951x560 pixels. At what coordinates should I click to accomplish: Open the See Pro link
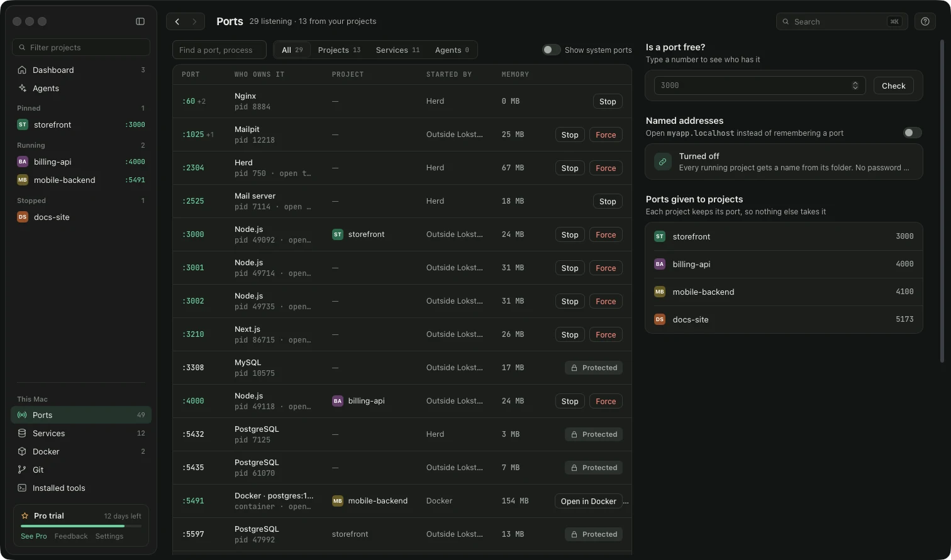(x=34, y=536)
